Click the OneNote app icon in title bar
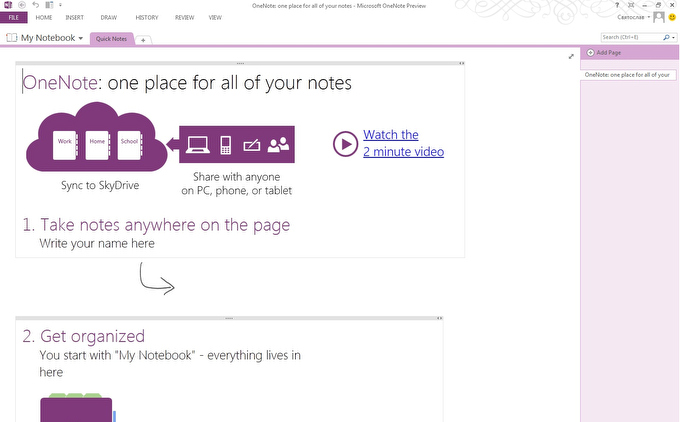The height and width of the screenshot is (422, 680). pyautogui.click(x=8, y=5)
